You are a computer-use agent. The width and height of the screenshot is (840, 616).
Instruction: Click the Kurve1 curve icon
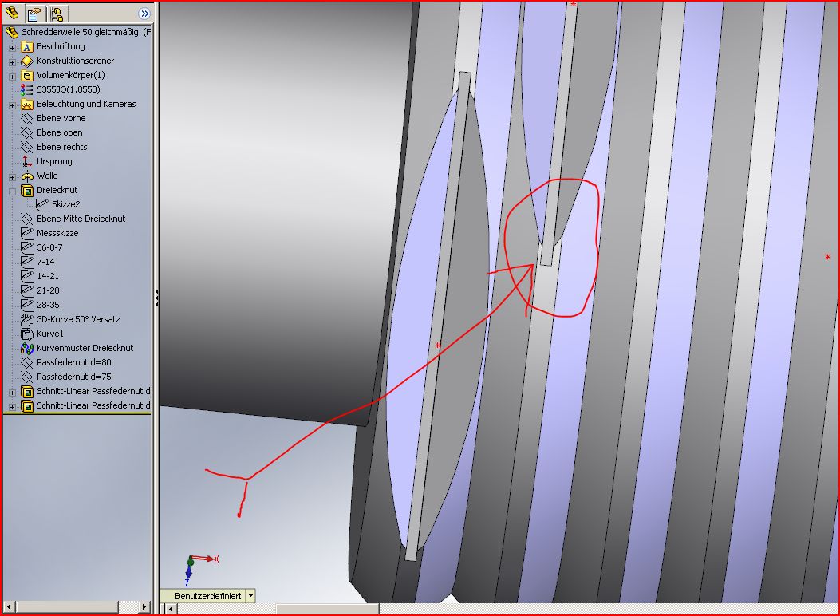pos(27,334)
